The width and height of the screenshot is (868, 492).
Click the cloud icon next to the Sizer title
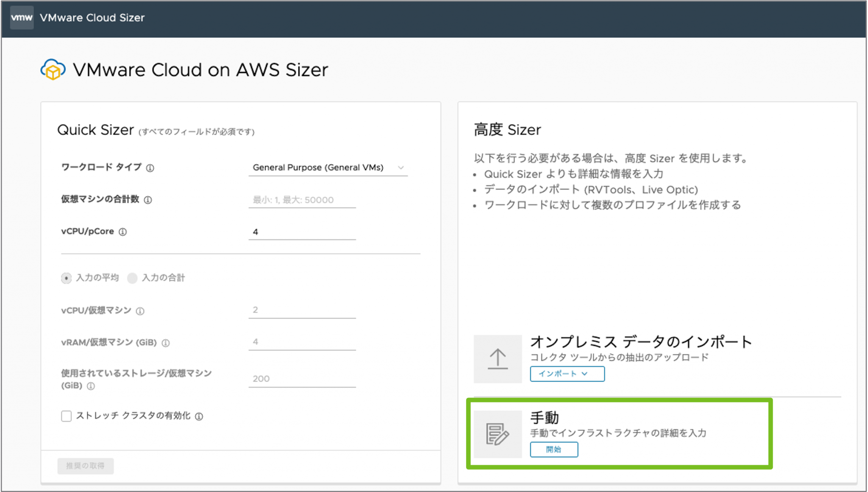tap(53, 70)
